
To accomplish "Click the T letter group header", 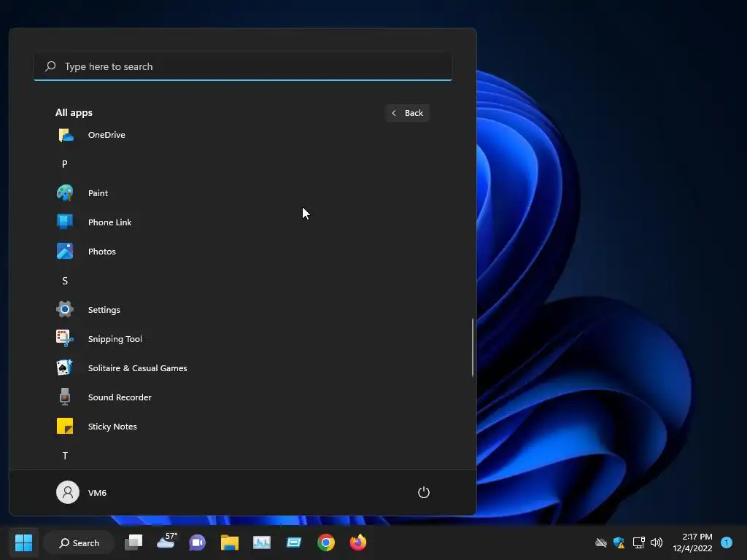I will [x=65, y=456].
